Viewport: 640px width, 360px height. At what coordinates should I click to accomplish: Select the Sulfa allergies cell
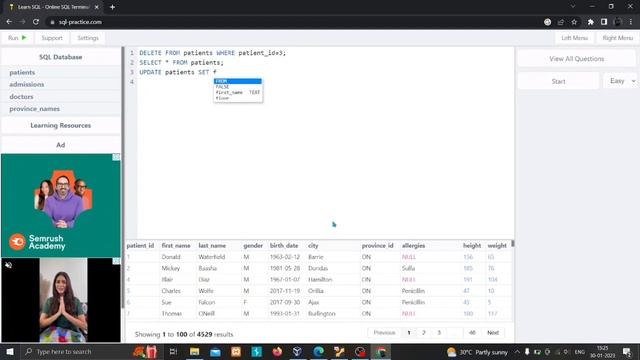tap(408, 269)
